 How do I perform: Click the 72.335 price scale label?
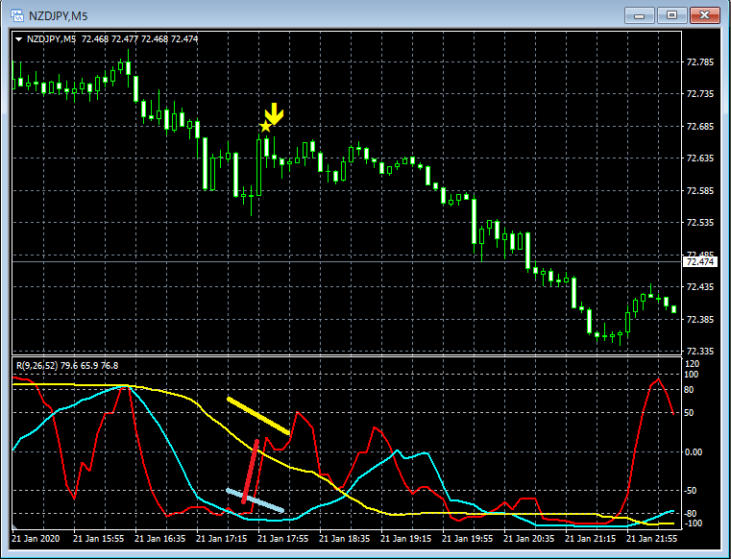[x=700, y=352]
